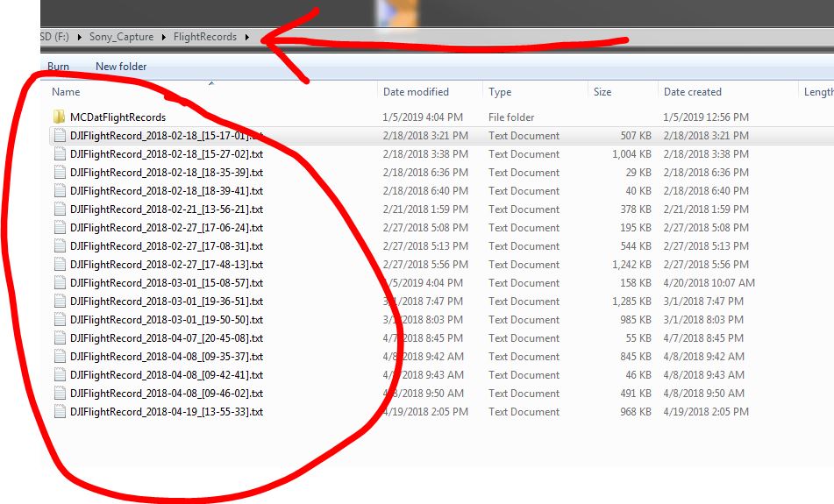Select file icon for DJIFlightRecord_2018-04-08_[09-42-41].txt
834x504 pixels.
click(x=60, y=375)
